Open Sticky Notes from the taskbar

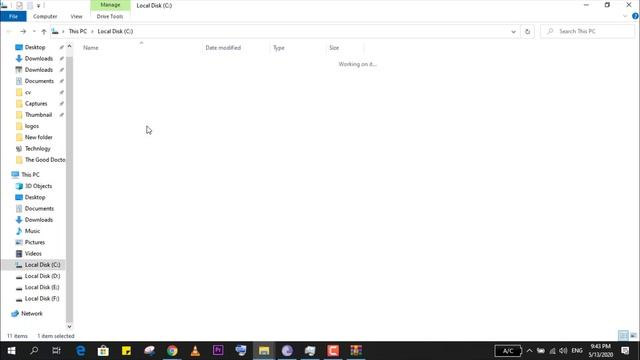126,351
